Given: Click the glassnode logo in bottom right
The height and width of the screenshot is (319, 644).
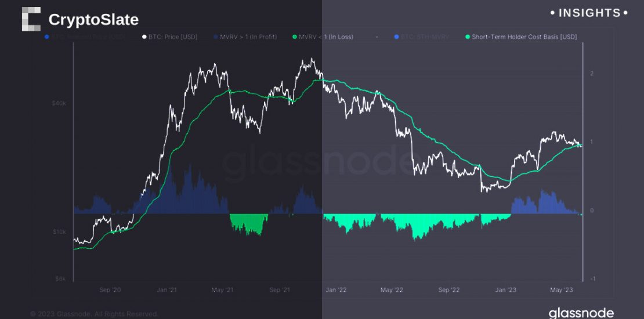Looking at the screenshot, I should (x=581, y=313).
